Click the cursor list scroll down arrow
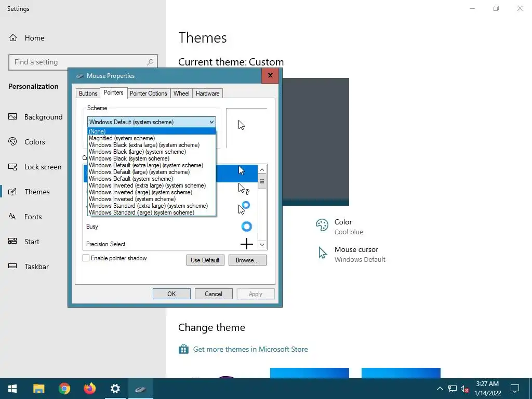Screen dimensions: 532x399 click(262, 245)
